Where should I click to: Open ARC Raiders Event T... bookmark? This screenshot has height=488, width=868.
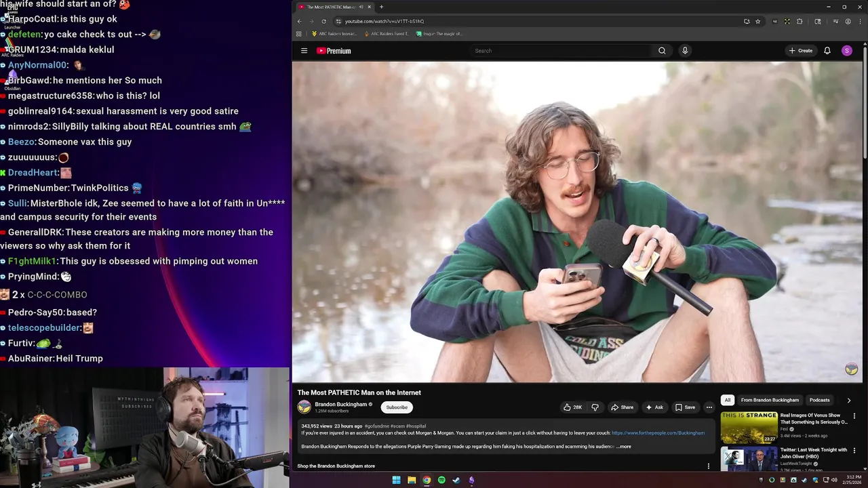387,33
